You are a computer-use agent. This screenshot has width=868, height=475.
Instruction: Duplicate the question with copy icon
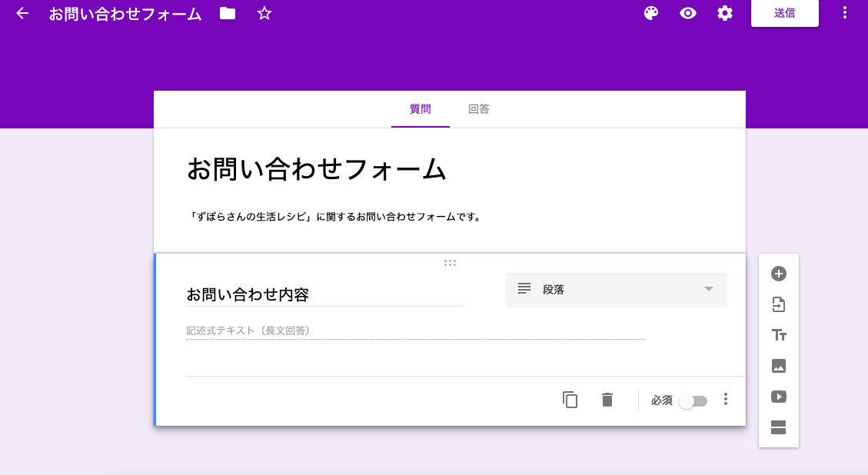570,400
